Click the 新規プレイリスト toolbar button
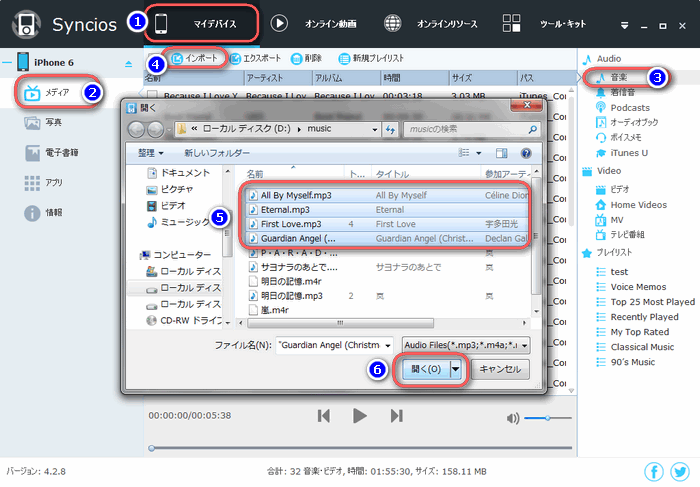The image size is (700, 487). [371, 58]
